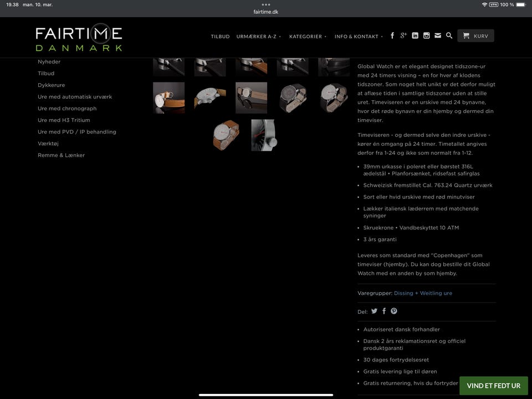The height and width of the screenshot is (399, 532).
Task: Expand the Info & Kontakt dropdown
Action: point(359,37)
